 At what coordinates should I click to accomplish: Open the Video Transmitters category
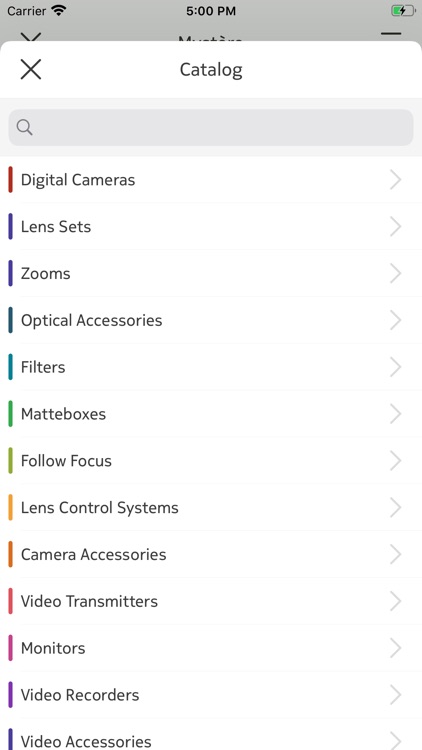(x=211, y=601)
